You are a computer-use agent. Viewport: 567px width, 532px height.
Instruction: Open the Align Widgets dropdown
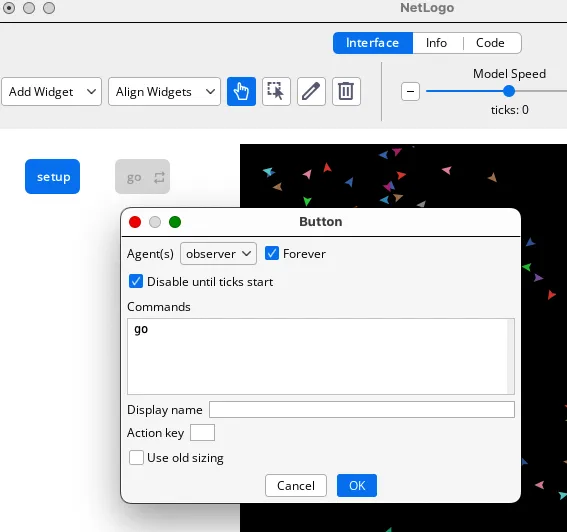[x=164, y=91]
